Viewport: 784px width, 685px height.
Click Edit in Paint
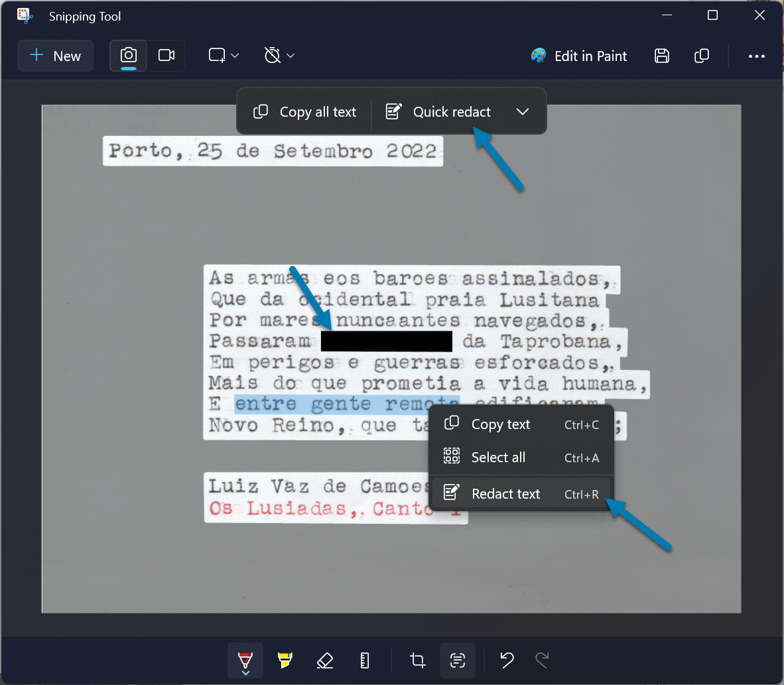point(578,56)
